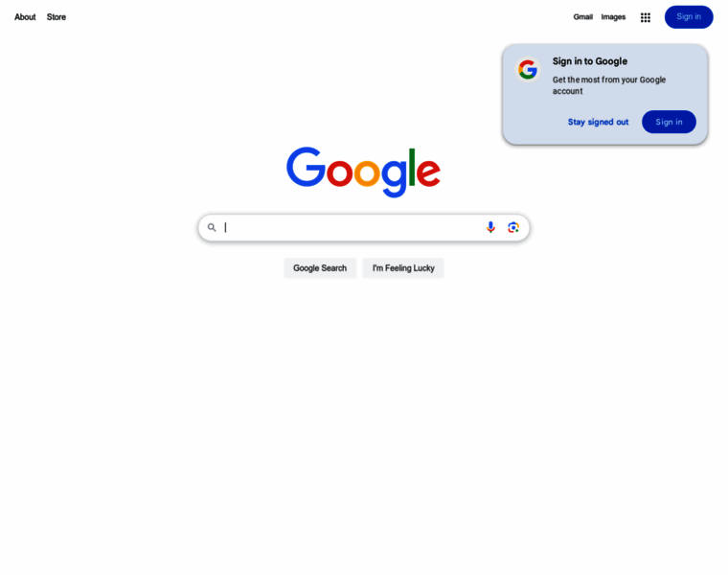Focus the search text input field
This screenshot has height=575, width=728.
[x=351, y=227]
